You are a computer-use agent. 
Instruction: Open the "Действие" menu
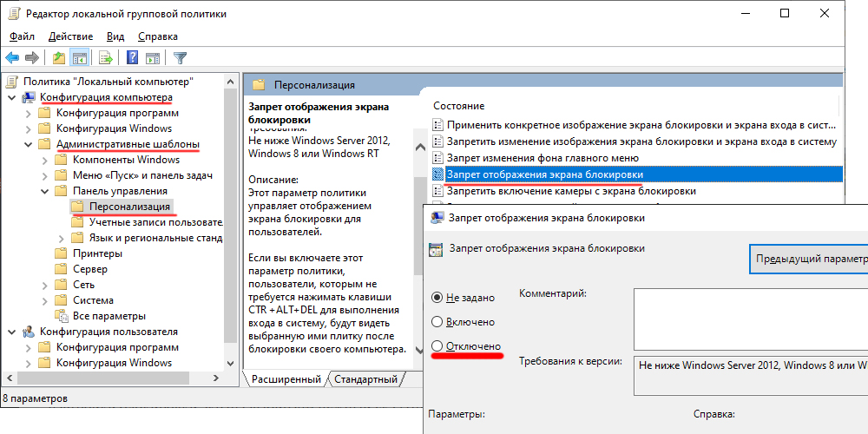point(70,36)
